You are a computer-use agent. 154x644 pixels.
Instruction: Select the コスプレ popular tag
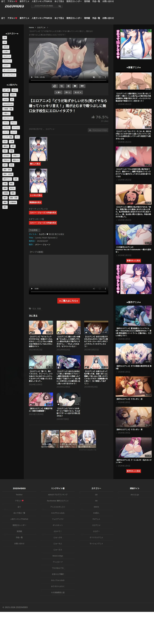pos(6,128)
